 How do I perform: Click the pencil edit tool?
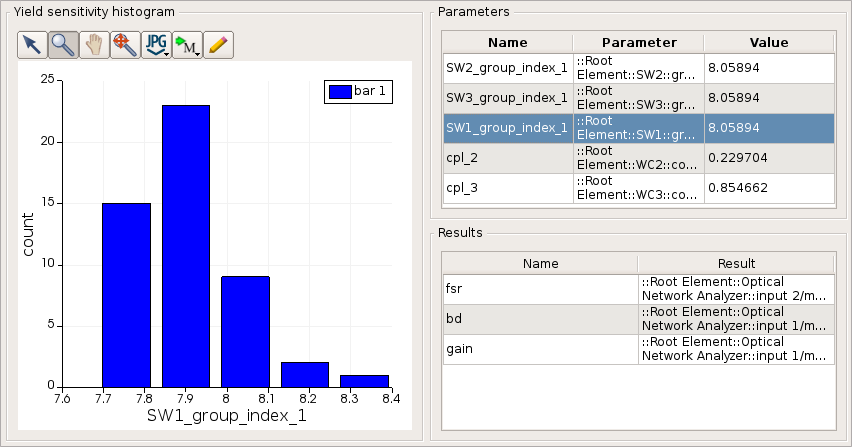click(218, 45)
